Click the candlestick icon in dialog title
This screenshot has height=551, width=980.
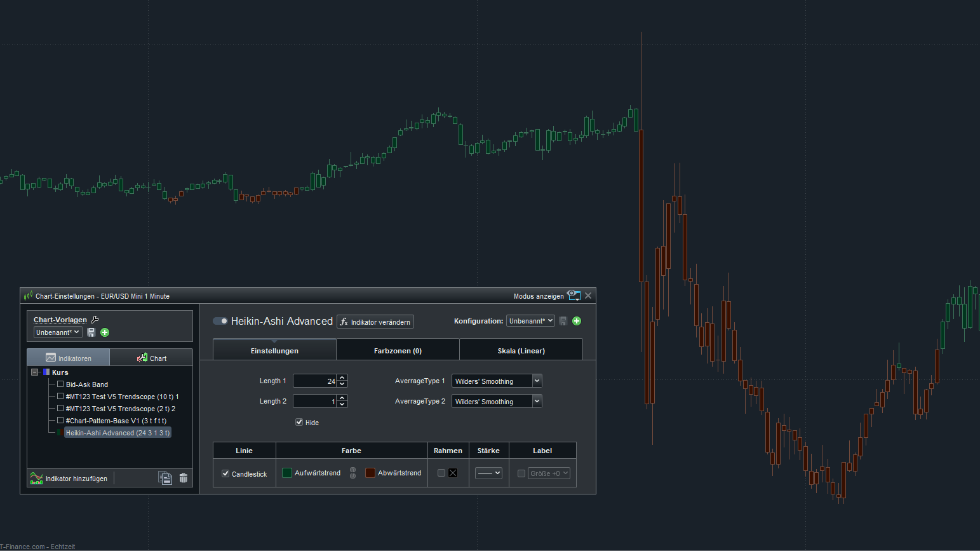pos(28,296)
